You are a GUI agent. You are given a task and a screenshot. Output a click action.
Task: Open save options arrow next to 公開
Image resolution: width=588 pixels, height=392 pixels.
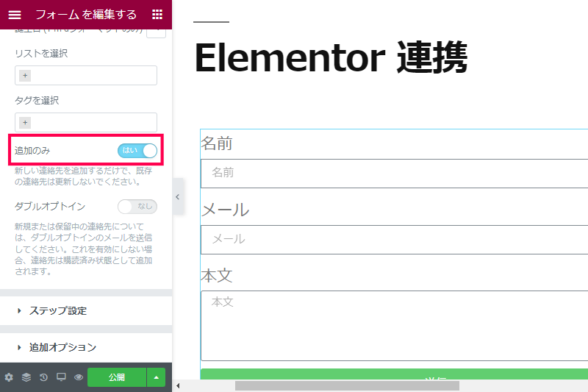[x=157, y=377]
